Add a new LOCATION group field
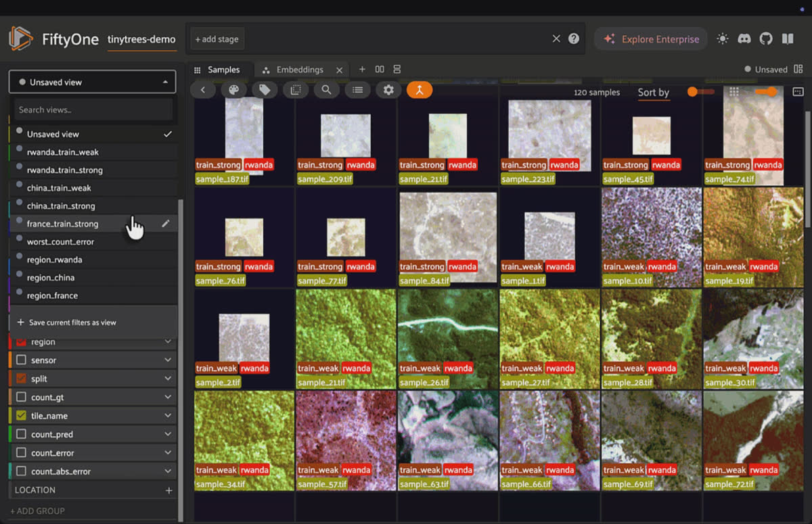The width and height of the screenshot is (812, 524). click(169, 490)
